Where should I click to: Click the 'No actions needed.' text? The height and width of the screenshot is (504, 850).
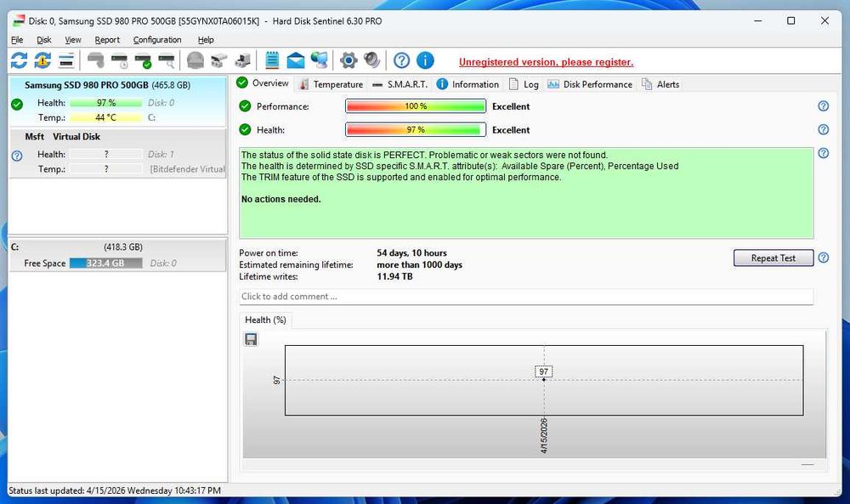tap(280, 199)
